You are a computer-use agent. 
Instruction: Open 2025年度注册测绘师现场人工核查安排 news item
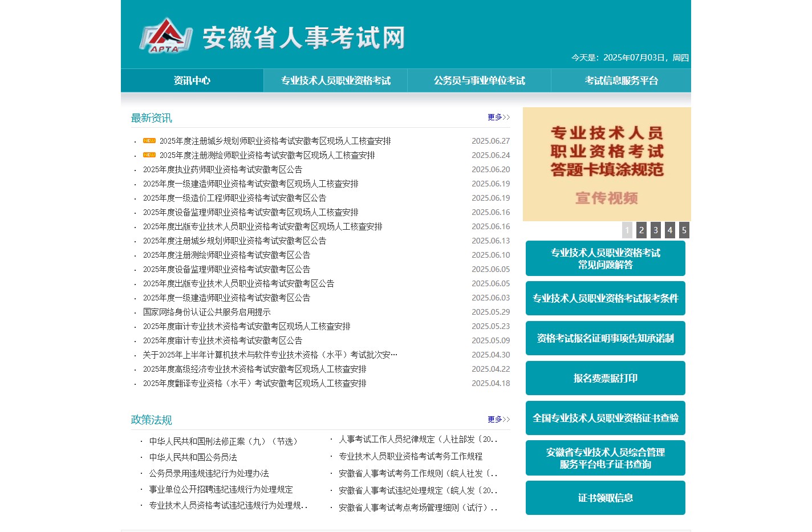pyautogui.click(x=267, y=155)
